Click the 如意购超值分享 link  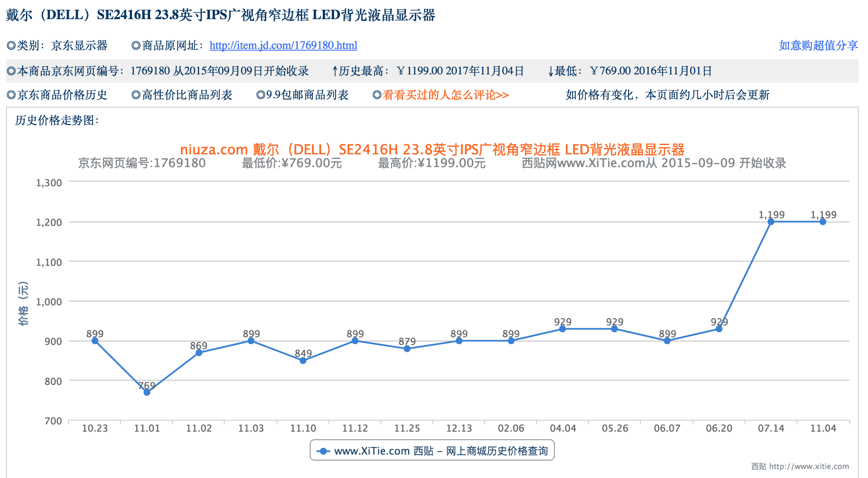[x=818, y=46]
